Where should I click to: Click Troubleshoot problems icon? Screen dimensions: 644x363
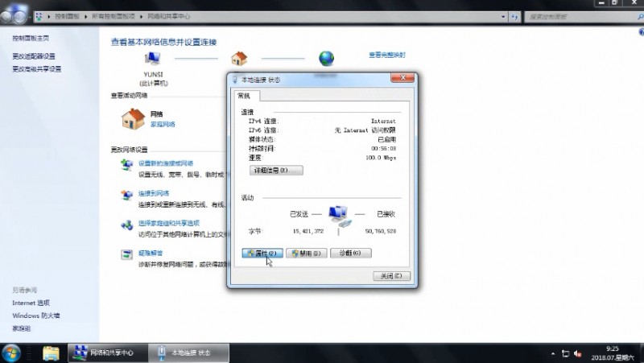126,254
